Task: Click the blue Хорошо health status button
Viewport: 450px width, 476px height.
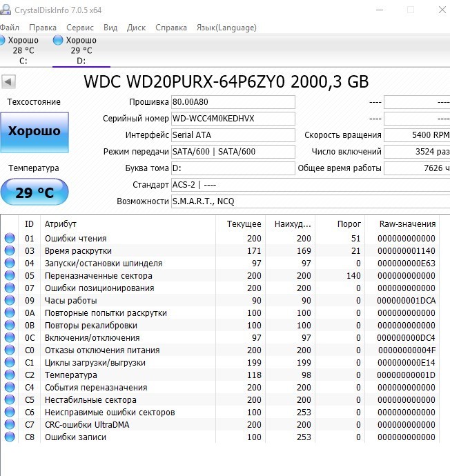Action: tap(35, 132)
